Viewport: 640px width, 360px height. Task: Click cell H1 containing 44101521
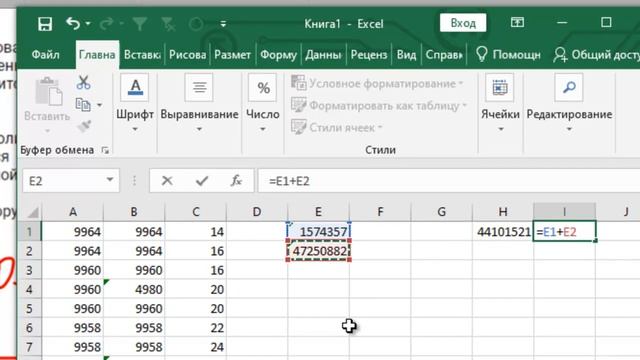click(x=503, y=232)
